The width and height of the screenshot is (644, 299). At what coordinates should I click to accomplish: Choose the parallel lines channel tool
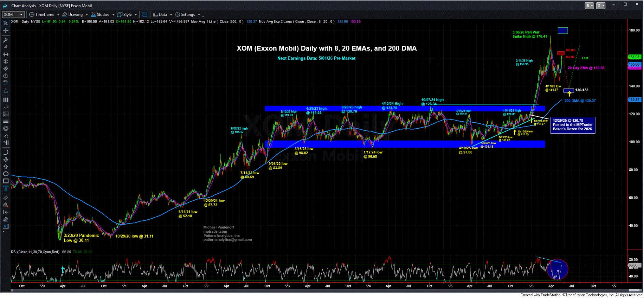pyautogui.click(x=5, y=69)
